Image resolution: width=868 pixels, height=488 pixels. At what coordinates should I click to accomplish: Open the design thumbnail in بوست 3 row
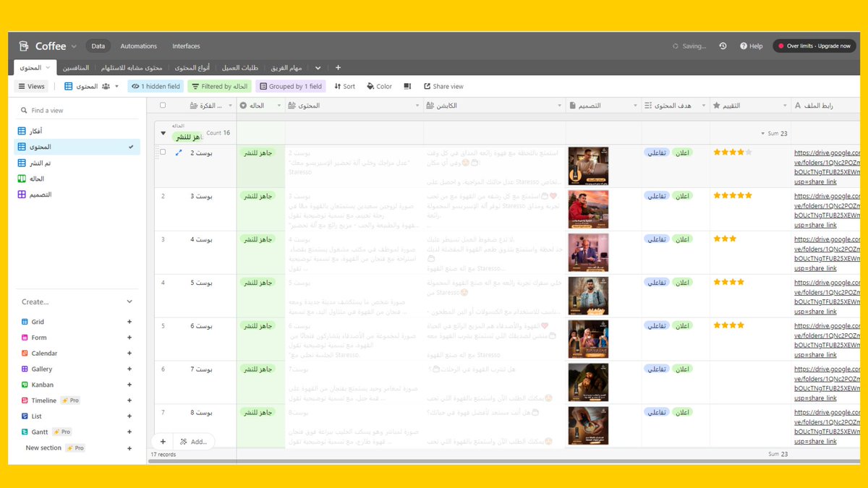click(x=588, y=210)
